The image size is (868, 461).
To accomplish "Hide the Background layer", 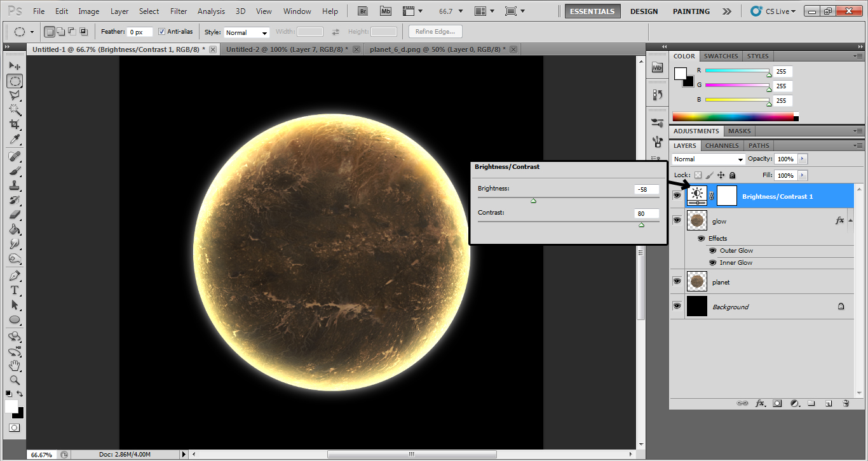I will pyautogui.click(x=677, y=306).
